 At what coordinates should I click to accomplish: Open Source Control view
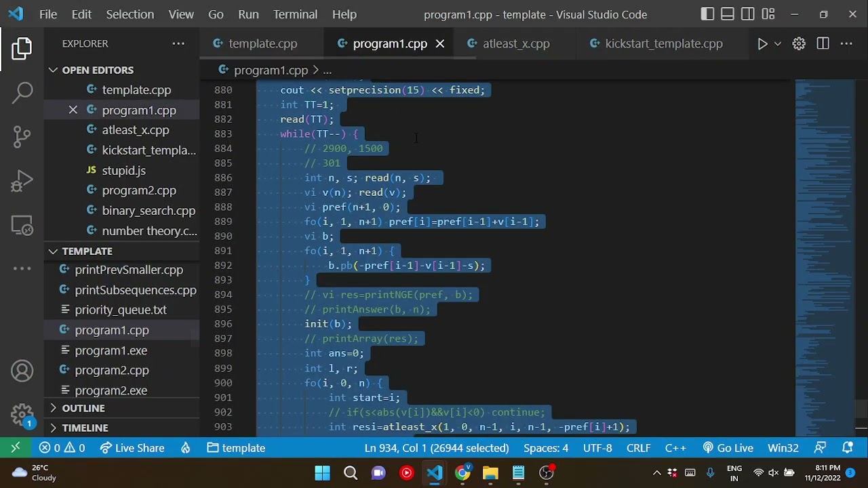[x=22, y=136]
